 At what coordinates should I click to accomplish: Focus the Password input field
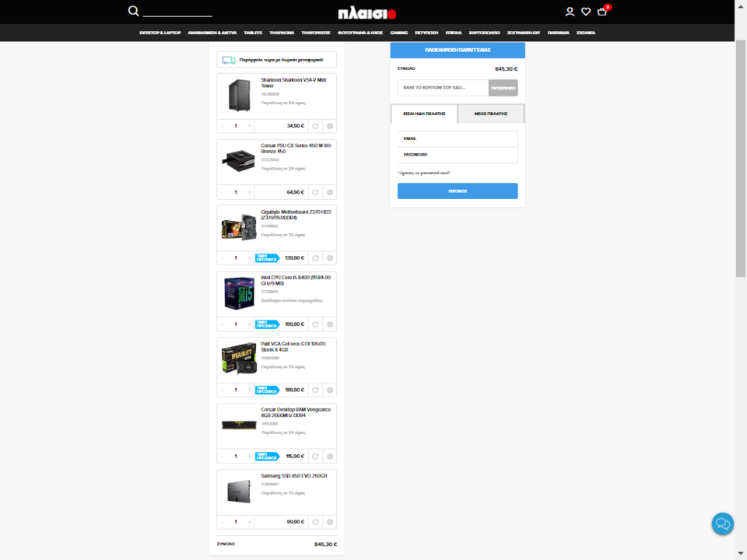point(458,155)
